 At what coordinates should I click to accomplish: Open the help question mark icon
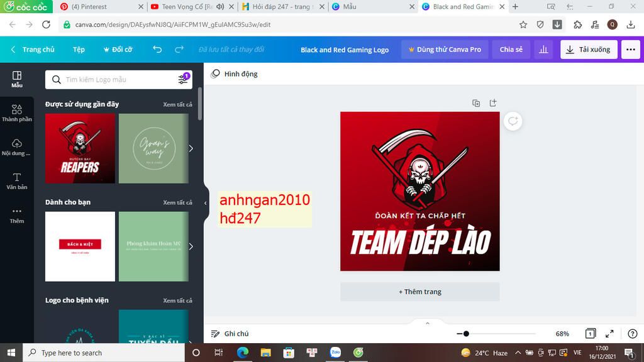click(633, 334)
